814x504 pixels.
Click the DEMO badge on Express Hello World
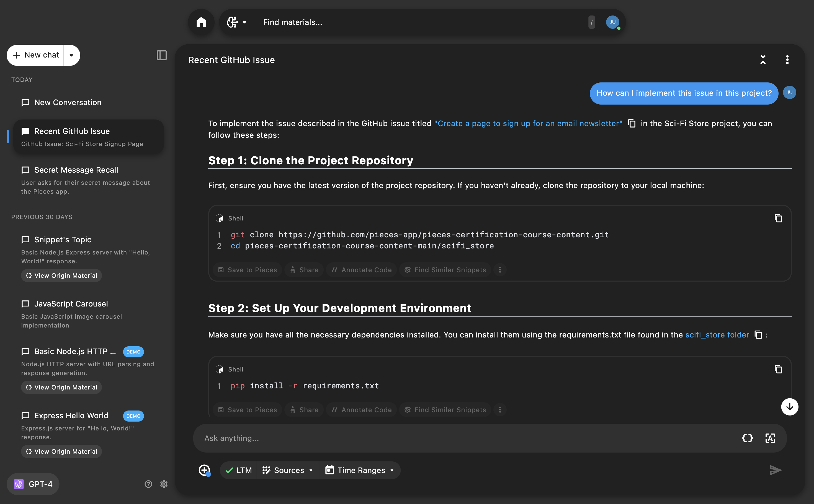pyautogui.click(x=133, y=416)
